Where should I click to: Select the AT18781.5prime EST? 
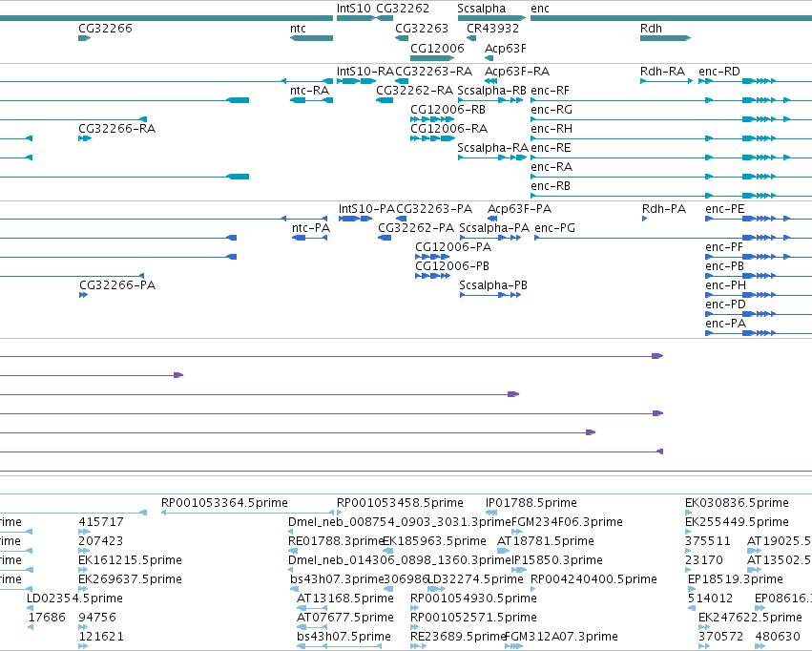click(503, 551)
